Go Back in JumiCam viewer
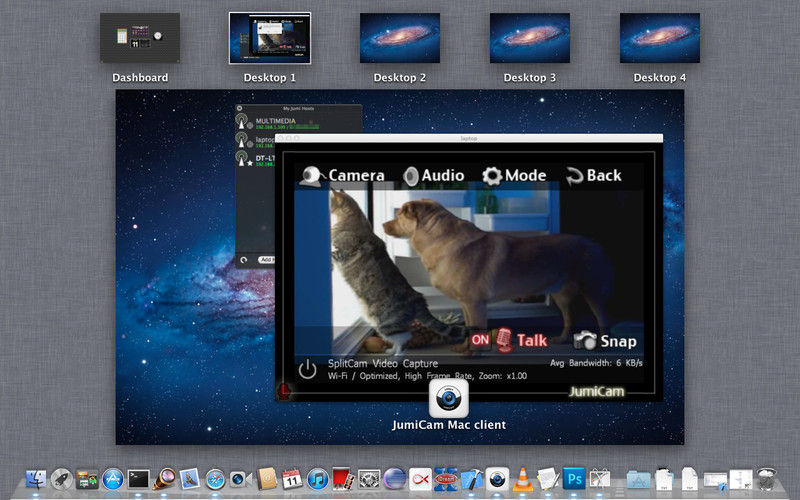Image resolution: width=800 pixels, height=500 pixels. coord(594,176)
